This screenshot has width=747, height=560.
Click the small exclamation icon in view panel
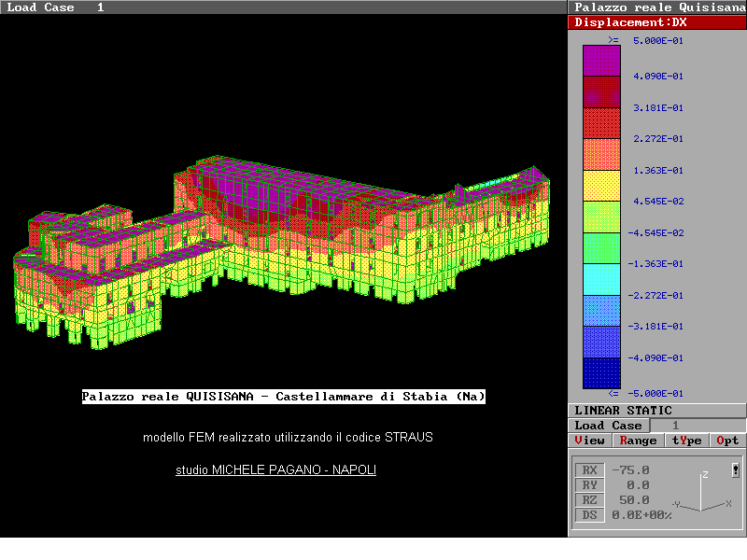tap(735, 469)
